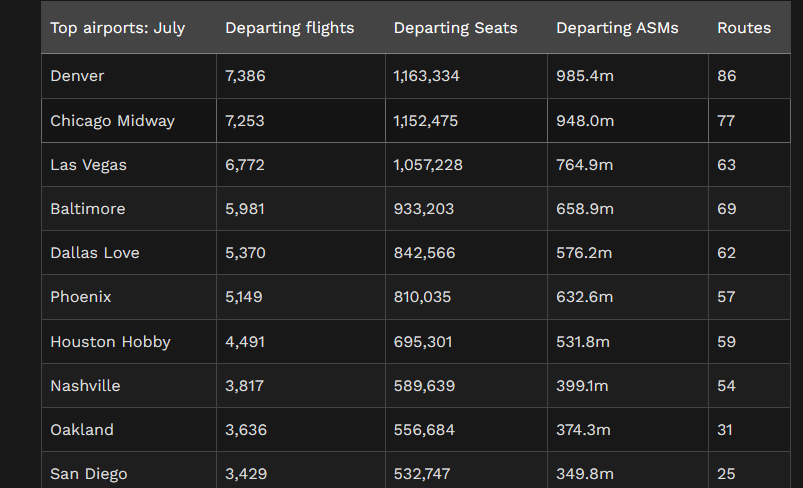Select the 1,057,228 departing seats cell
Viewport: 803px width, 488px height.
(428, 165)
